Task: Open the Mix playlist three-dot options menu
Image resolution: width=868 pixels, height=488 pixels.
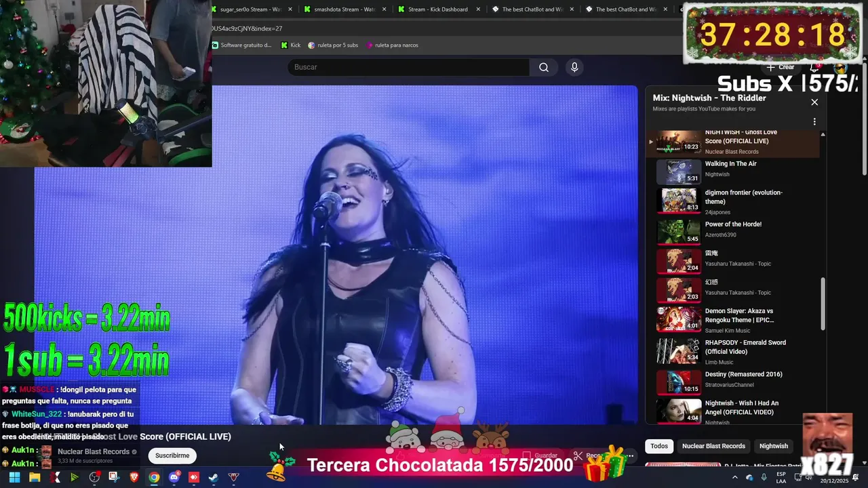Action: (814, 122)
